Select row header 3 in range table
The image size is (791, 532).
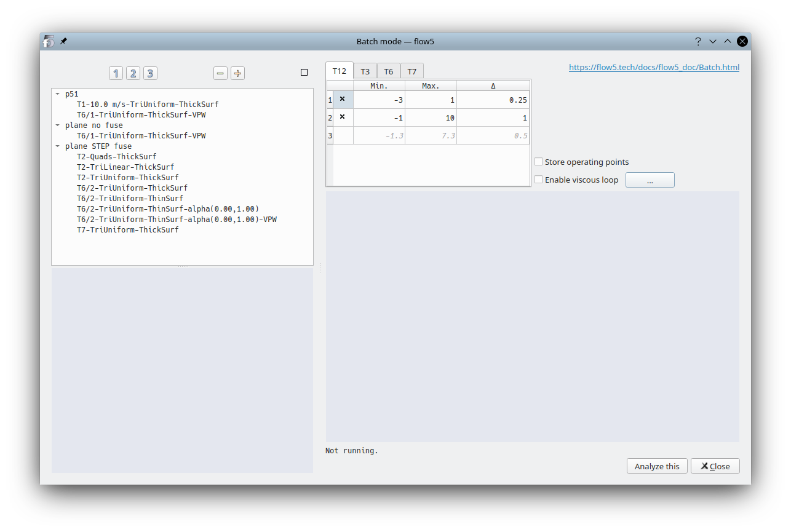point(330,135)
